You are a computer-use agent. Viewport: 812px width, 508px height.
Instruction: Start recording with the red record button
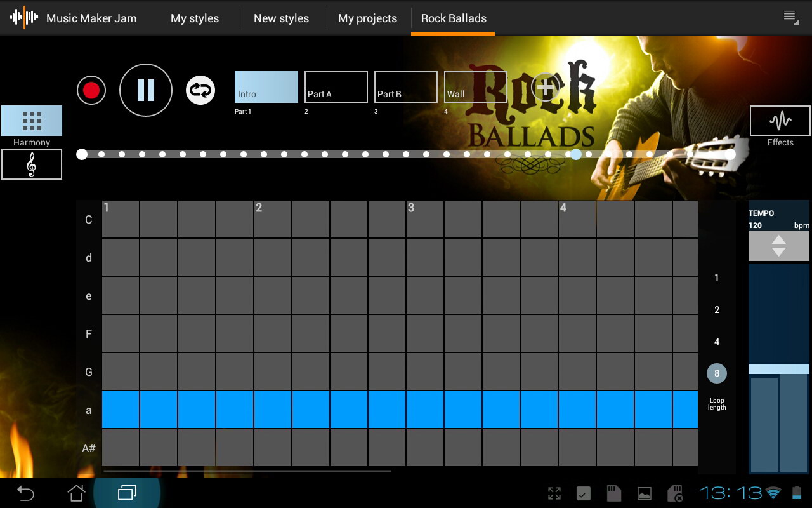tap(91, 90)
